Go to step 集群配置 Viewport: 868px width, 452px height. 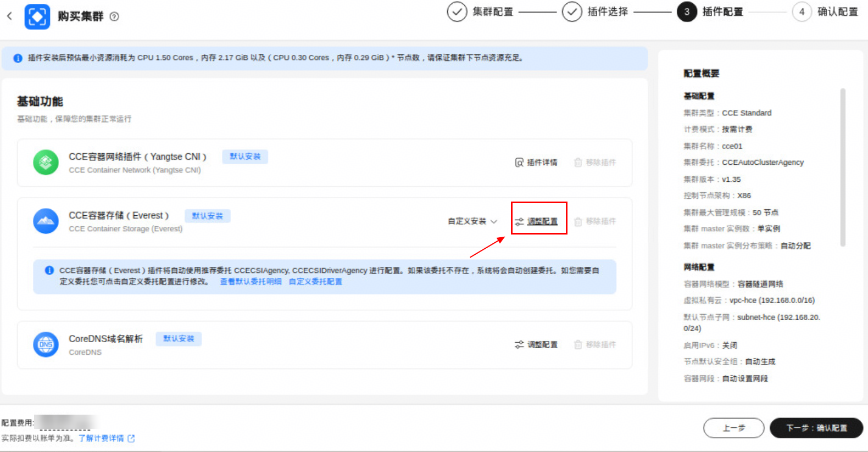pyautogui.click(x=480, y=12)
